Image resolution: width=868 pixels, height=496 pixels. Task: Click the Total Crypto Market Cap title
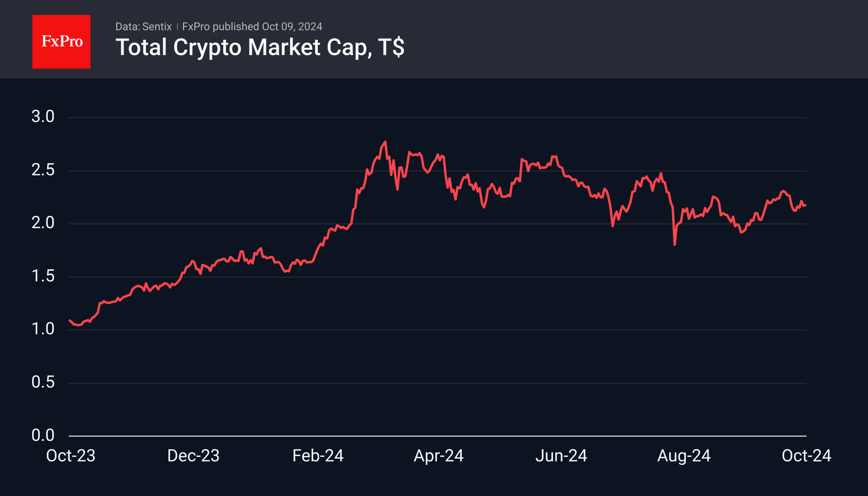point(260,47)
